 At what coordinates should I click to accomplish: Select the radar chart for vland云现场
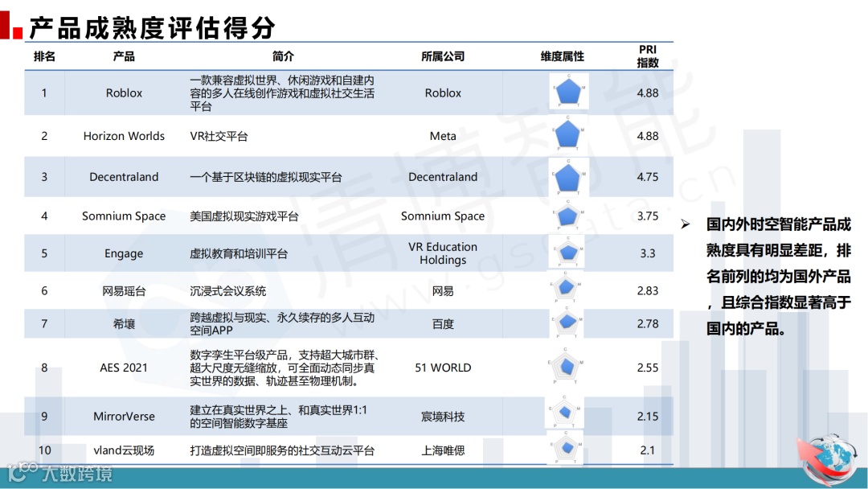coord(566,447)
